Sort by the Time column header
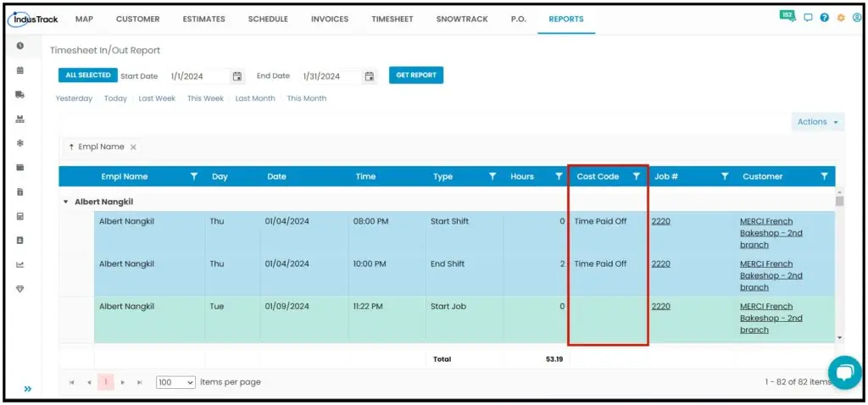This screenshot has height=405, width=868. pos(365,176)
